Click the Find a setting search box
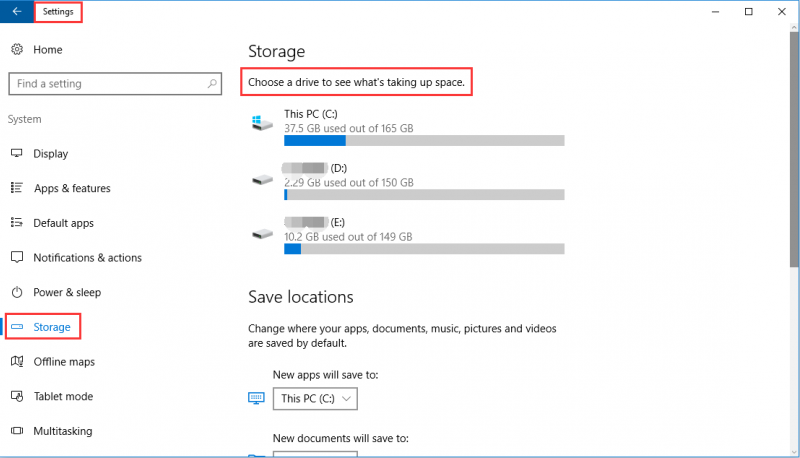The width and height of the screenshot is (800, 458). coord(115,84)
